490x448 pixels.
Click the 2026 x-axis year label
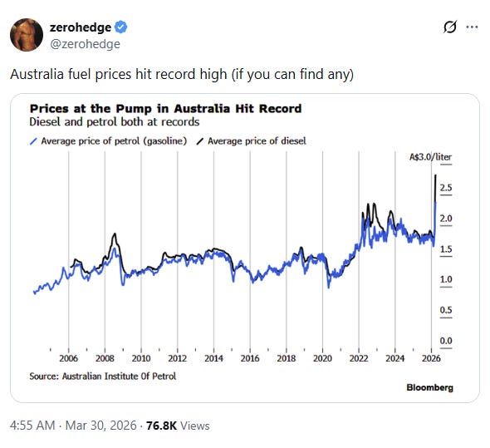(x=431, y=358)
